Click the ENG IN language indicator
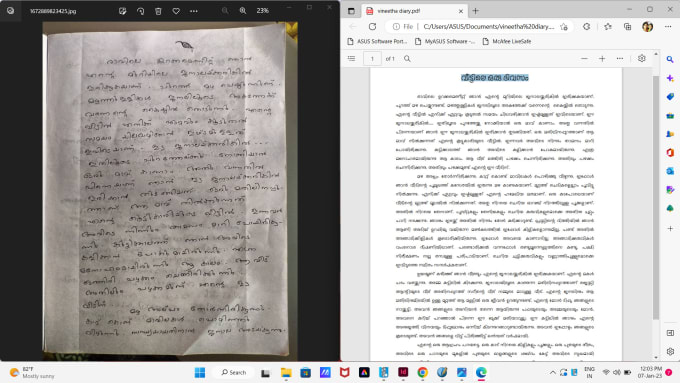 (589, 373)
